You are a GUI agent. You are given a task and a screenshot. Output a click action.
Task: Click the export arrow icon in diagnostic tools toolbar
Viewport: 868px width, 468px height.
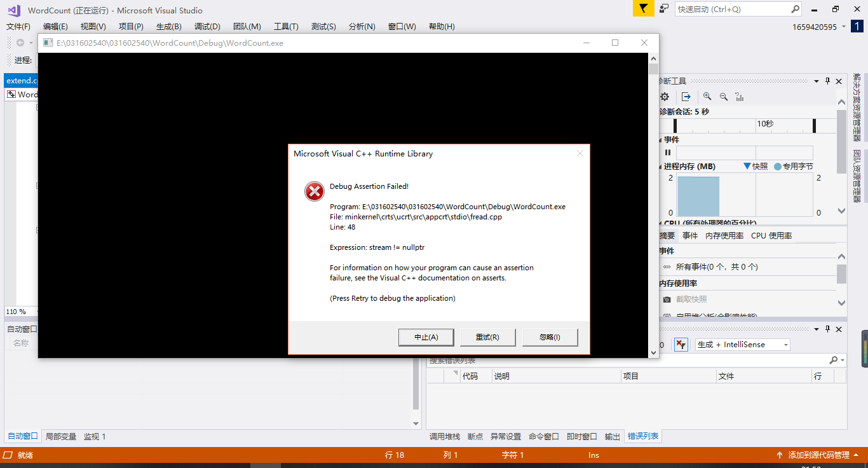coord(686,97)
